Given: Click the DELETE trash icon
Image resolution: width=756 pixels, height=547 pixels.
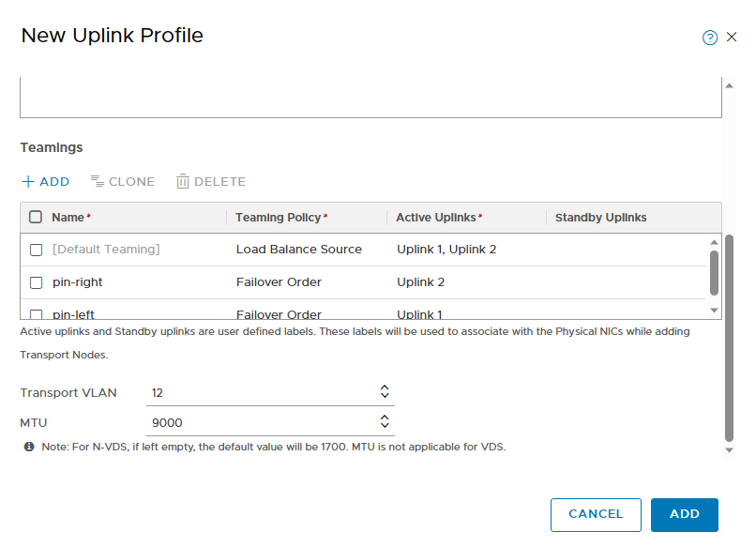Looking at the screenshot, I should click(x=183, y=181).
